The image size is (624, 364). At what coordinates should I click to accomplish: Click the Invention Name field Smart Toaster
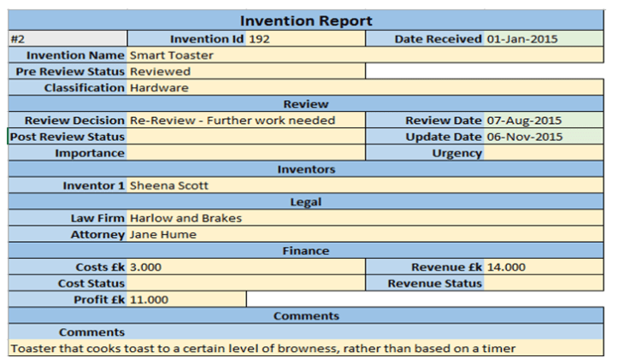(x=365, y=56)
